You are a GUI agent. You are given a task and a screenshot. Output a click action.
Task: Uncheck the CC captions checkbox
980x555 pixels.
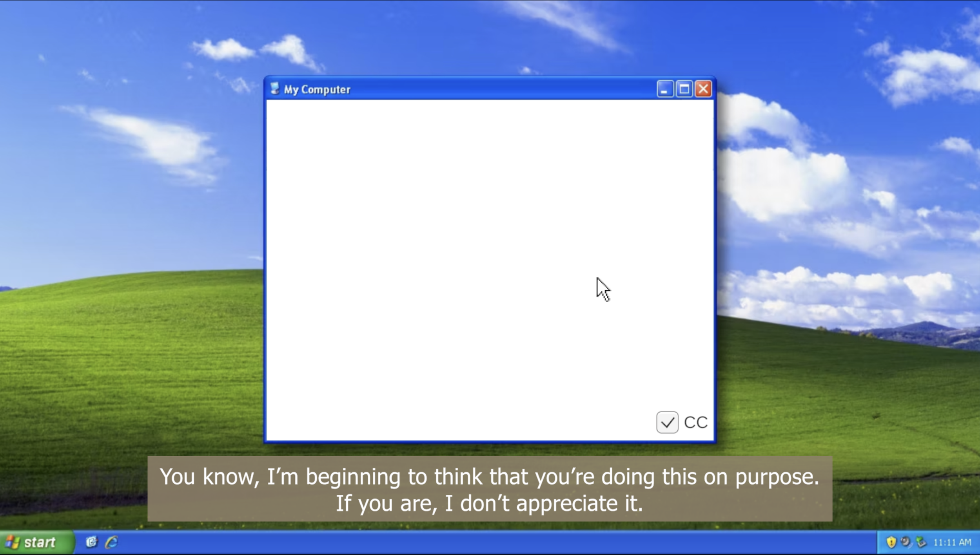pyautogui.click(x=667, y=422)
